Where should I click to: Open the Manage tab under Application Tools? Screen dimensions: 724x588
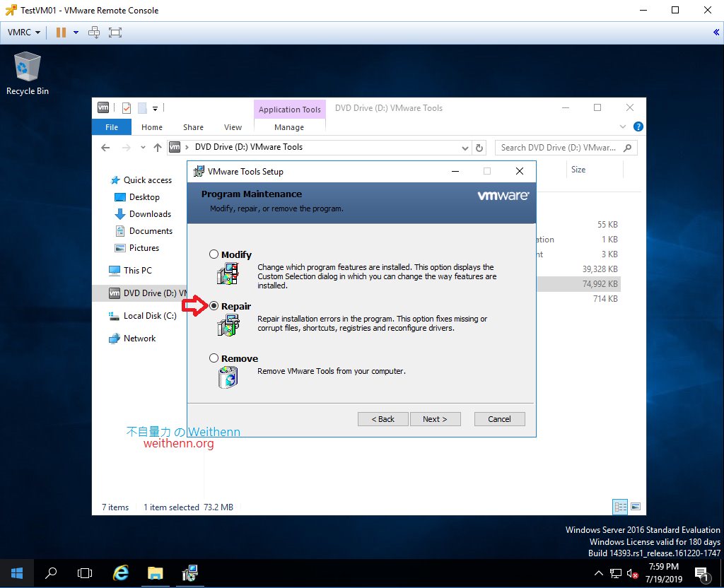click(289, 127)
